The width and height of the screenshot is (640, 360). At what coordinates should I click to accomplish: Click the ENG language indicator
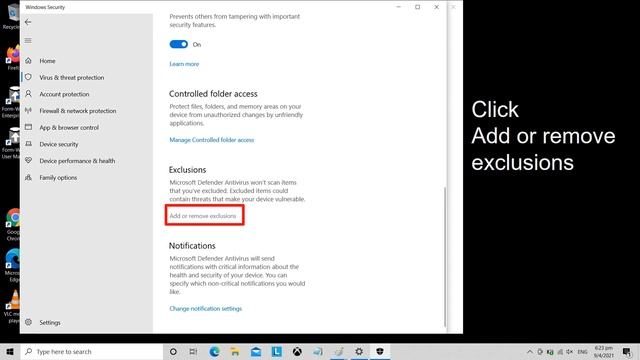click(x=582, y=351)
